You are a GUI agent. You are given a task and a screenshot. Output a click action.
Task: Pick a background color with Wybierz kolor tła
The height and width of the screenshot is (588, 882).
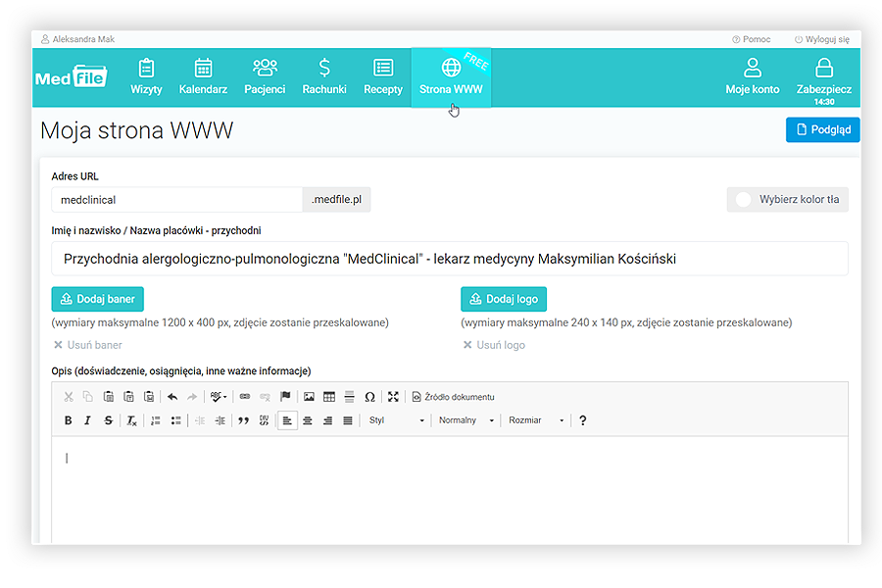788,200
